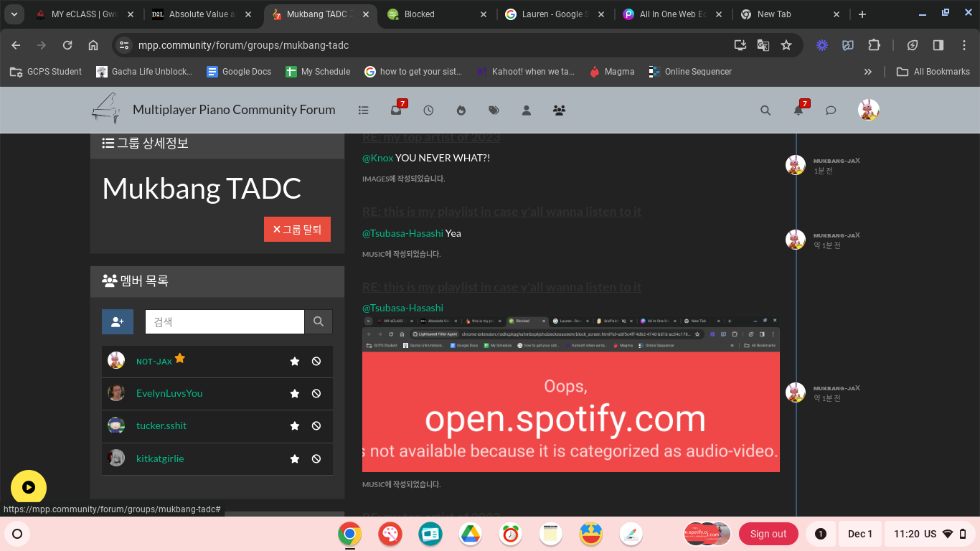
Task: Open Dec 1 calendar date in shelf
Action: pos(860,534)
